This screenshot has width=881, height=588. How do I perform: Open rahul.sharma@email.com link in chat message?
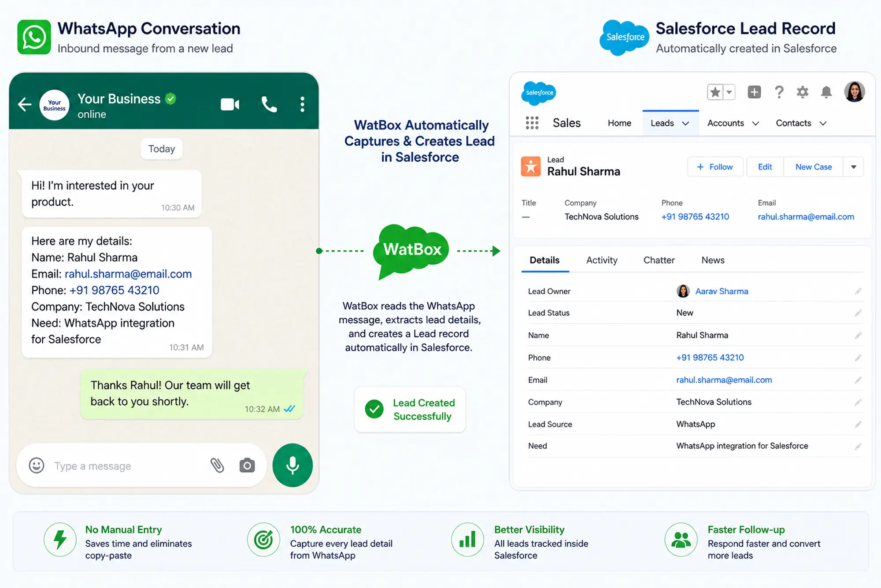[x=128, y=274]
